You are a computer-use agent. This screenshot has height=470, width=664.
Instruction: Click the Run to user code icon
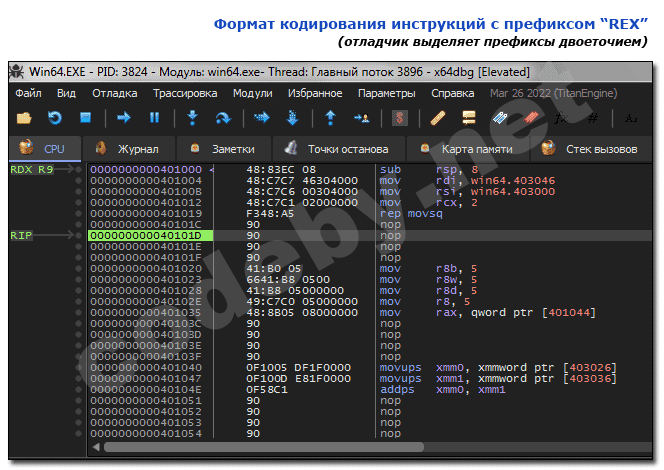point(362,118)
